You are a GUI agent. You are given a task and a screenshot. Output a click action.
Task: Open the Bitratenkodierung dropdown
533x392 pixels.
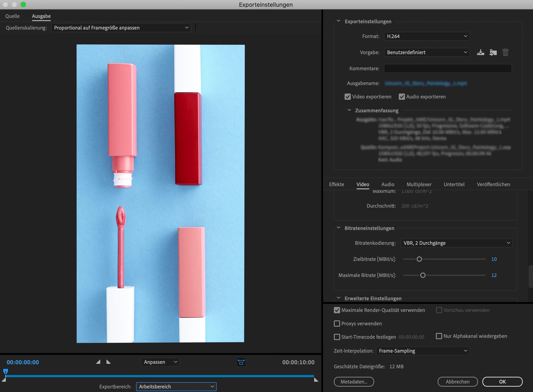(x=456, y=243)
